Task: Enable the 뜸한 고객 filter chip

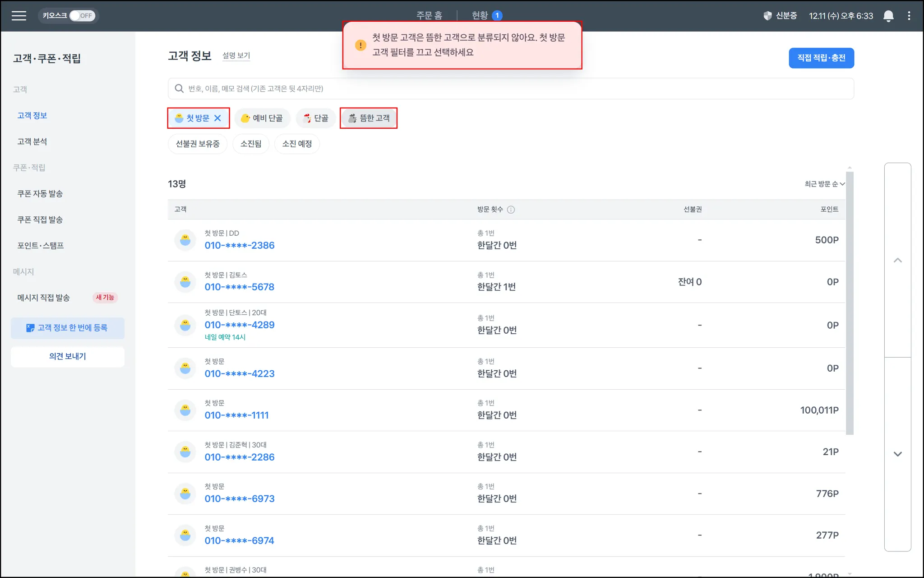Action: (369, 118)
